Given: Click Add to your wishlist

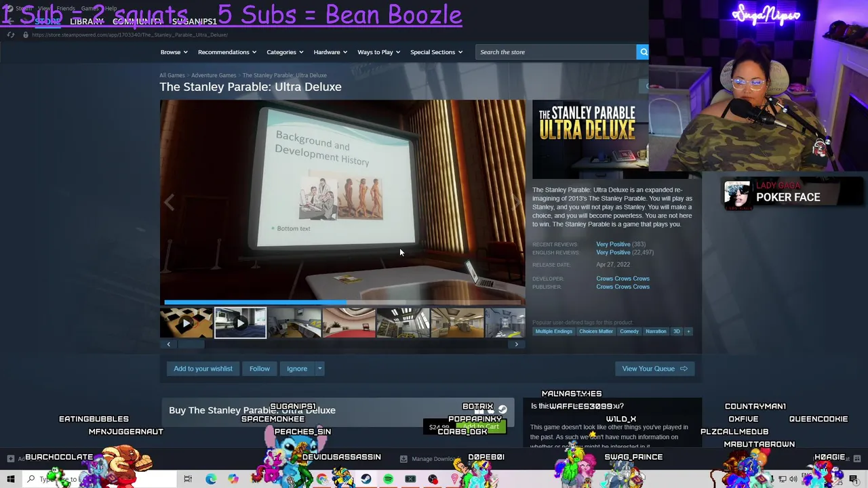Looking at the screenshot, I should (x=203, y=369).
